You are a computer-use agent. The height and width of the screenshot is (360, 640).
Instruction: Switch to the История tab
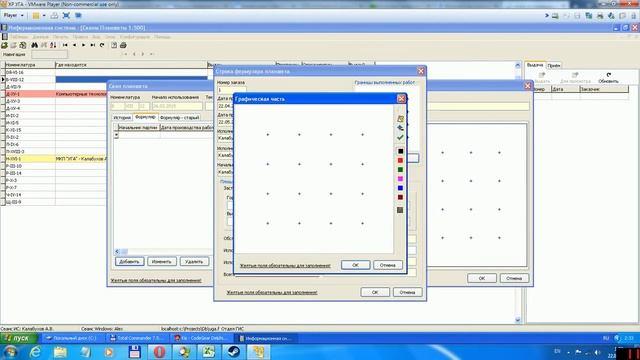pos(122,117)
